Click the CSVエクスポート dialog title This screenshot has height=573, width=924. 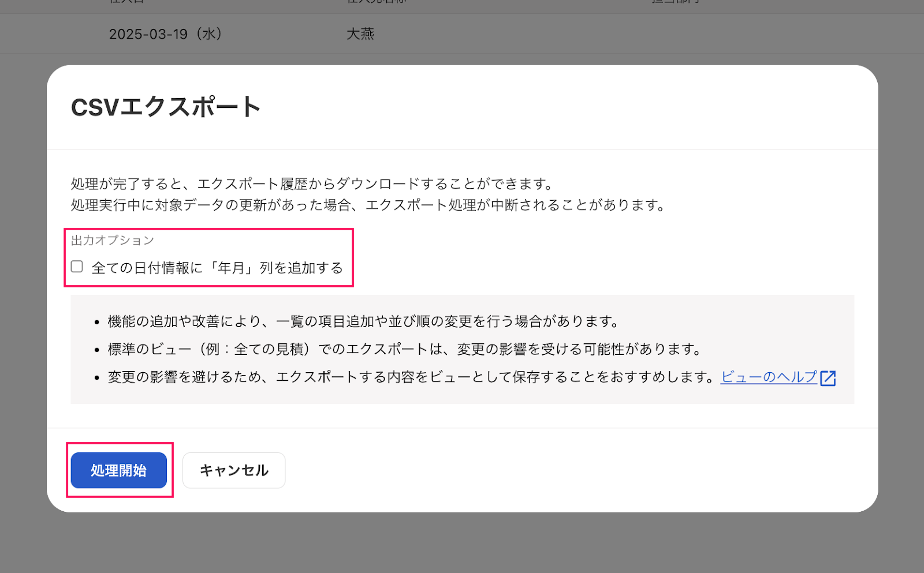coord(166,107)
